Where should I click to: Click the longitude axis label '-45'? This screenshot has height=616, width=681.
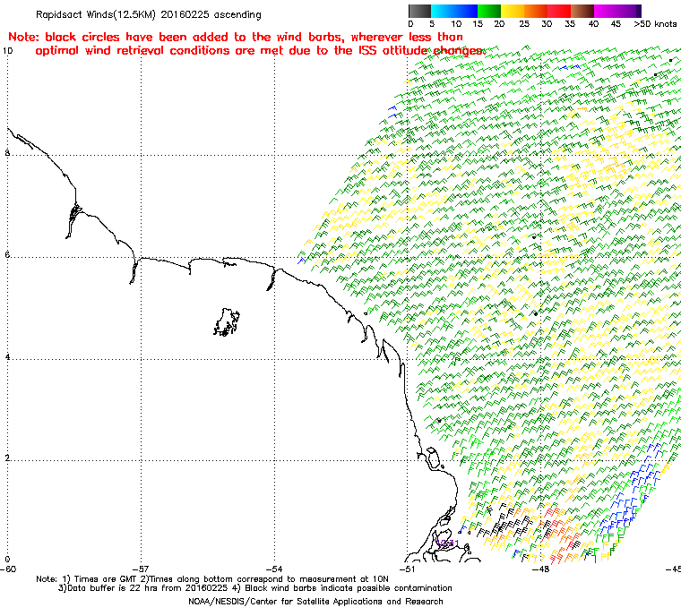[673, 569]
